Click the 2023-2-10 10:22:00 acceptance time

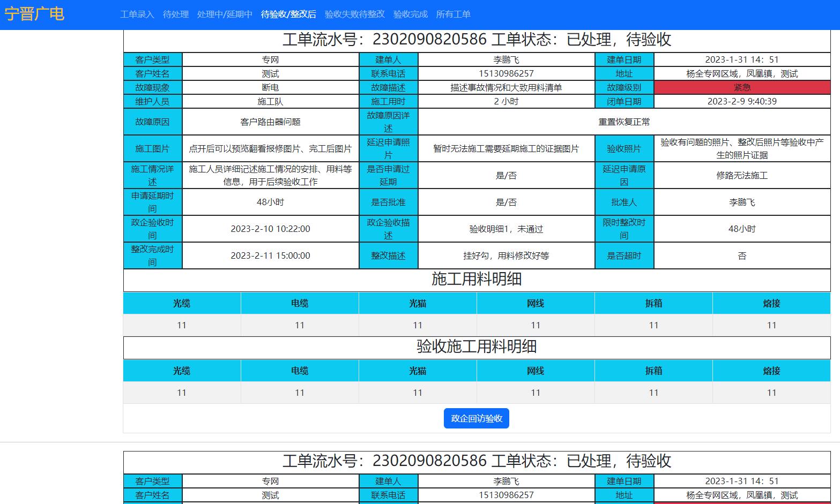(271, 229)
